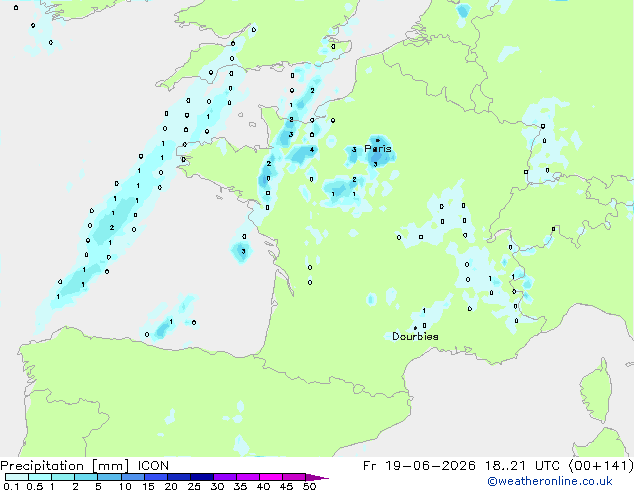Click the legend label '0.1'

[x=11, y=486]
